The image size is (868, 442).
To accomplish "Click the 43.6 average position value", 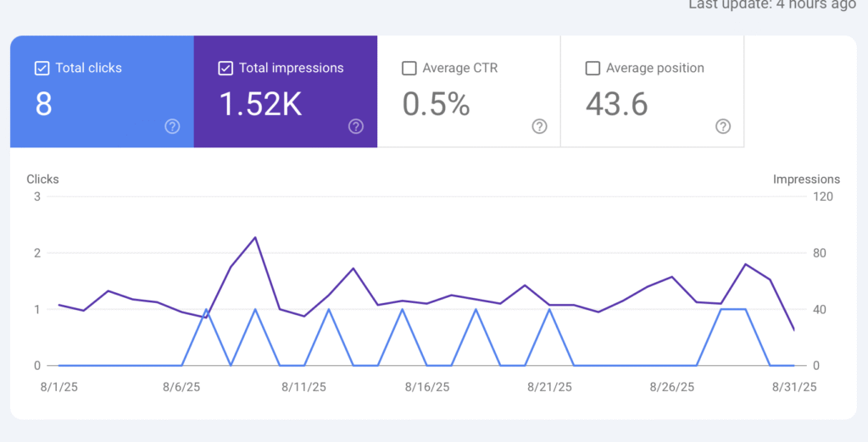I will [617, 104].
